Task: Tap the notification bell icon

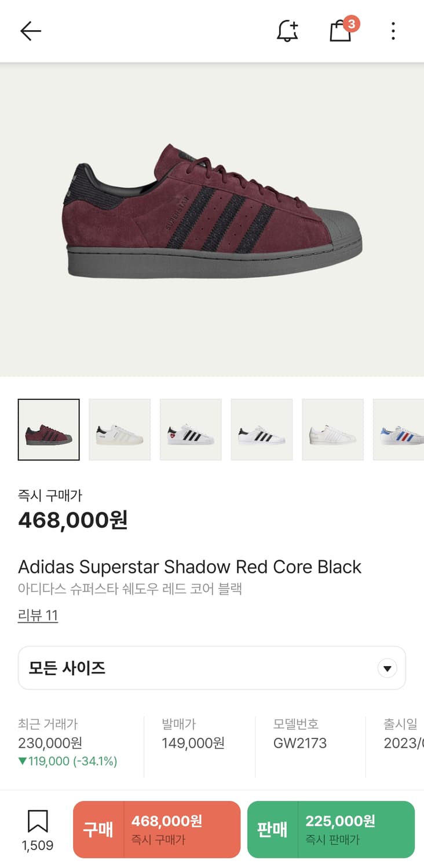Action: tap(287, 31)
